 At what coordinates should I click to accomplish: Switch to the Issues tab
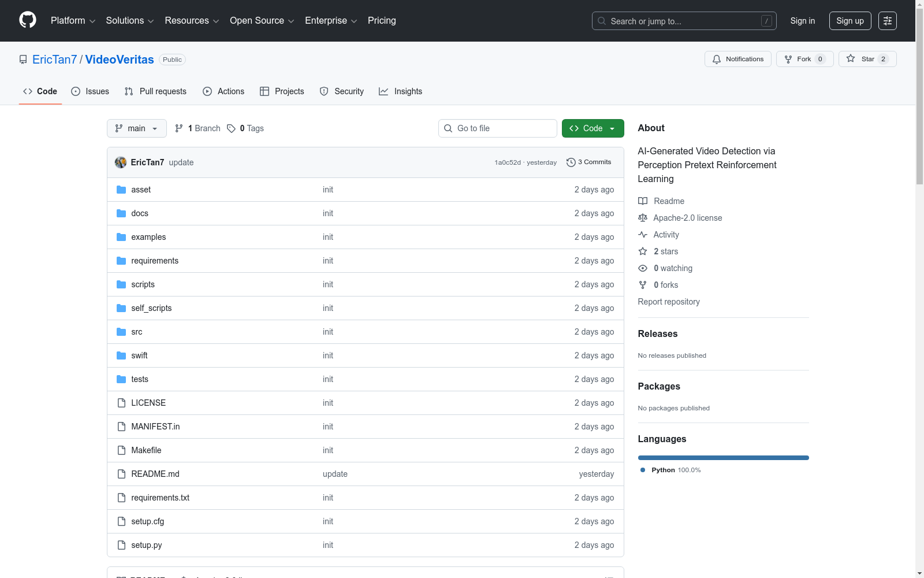[90, 91]
